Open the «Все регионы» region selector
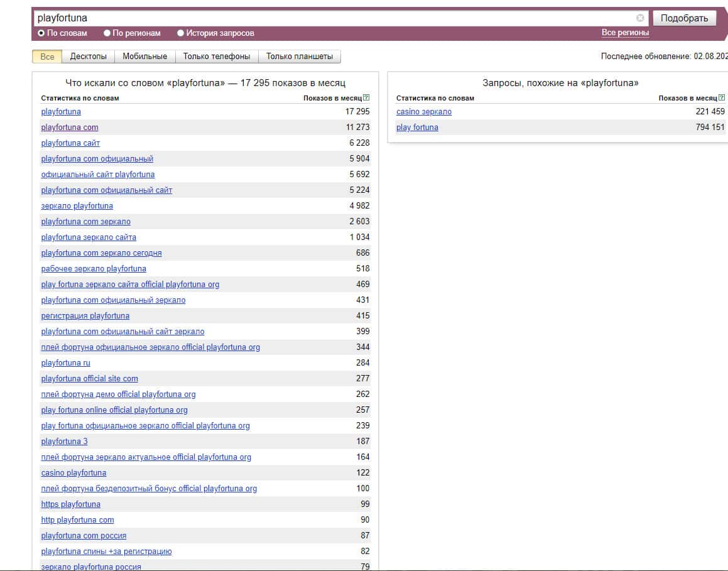728x571 pixels. tap(624, 33)
